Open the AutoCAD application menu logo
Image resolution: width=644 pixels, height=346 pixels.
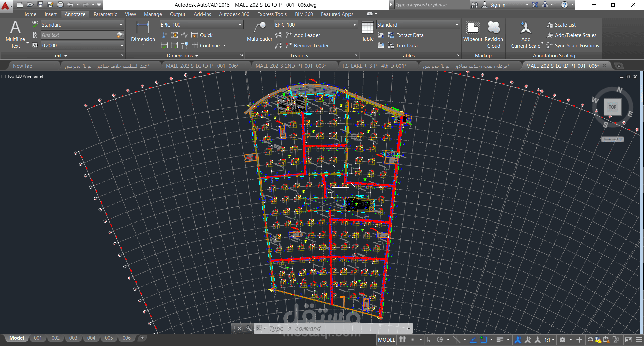coord(6,6)
